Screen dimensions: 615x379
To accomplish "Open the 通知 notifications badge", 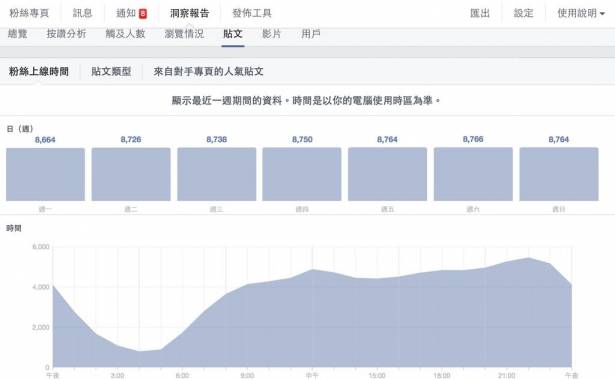I will [x=143, y=14].
